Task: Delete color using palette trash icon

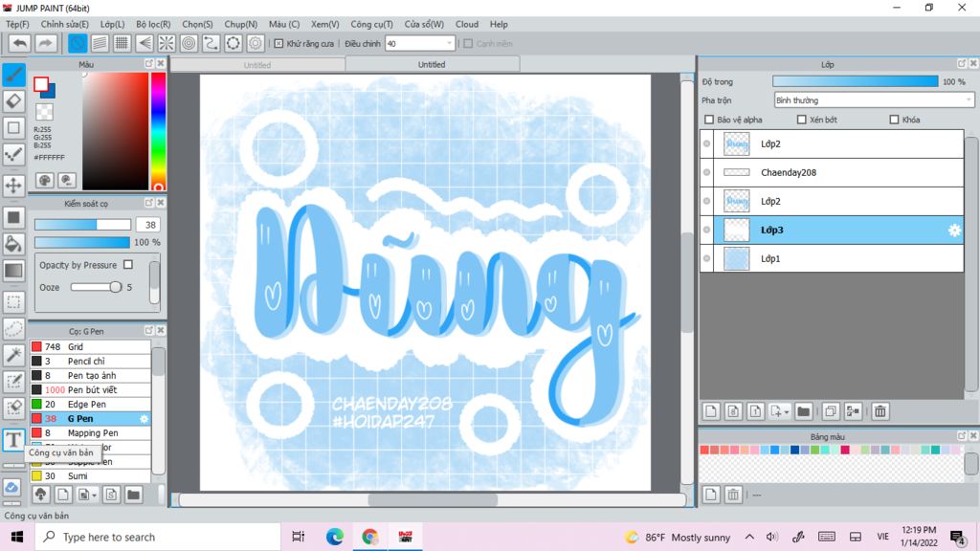Action: (x=733, y=495)
